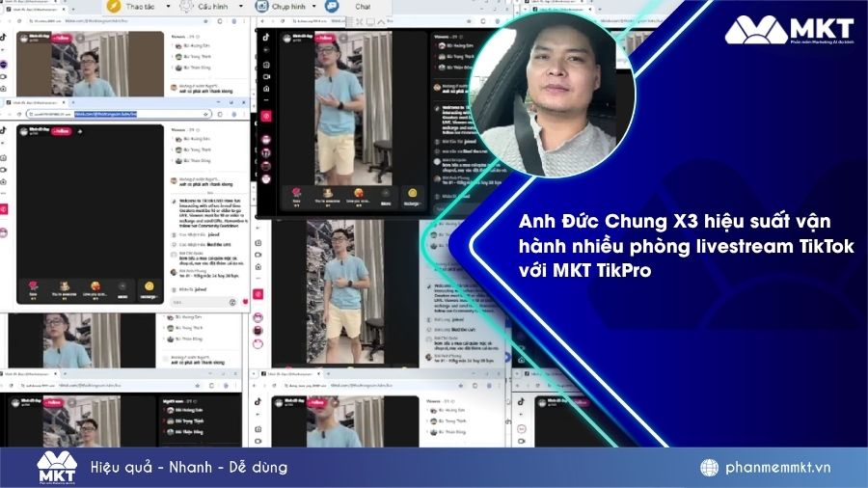Click Follow in the top-left livestream window

pyautogui.click(x=61, y=38)
